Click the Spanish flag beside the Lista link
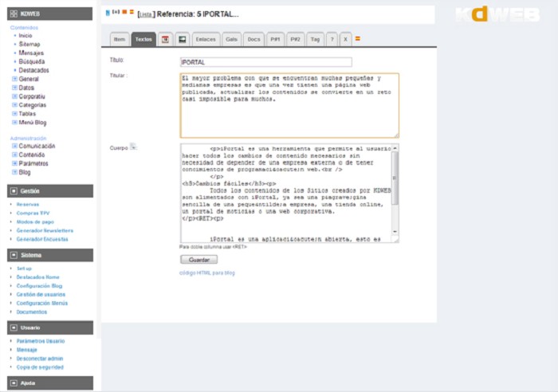 [132, 12]
